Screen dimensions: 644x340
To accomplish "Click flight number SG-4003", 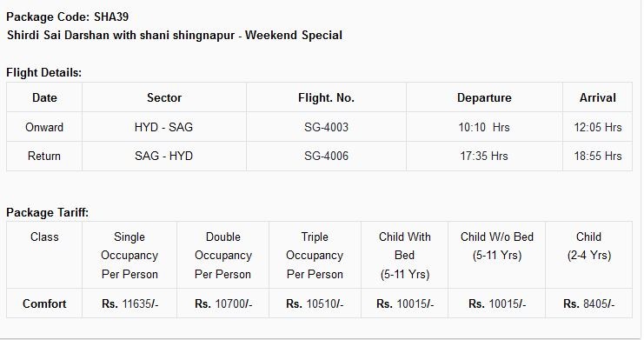I will [x=326, y=127].
